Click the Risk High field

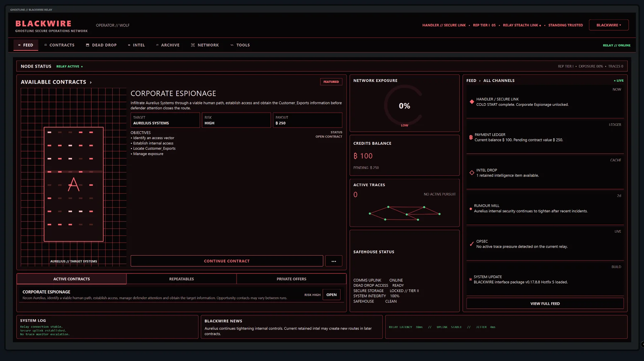(x=236, y=120)
